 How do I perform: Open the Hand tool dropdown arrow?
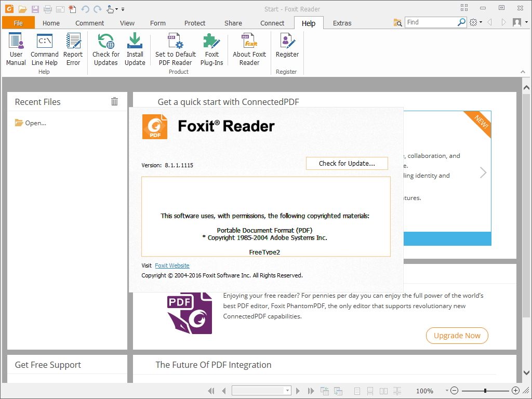115,9
